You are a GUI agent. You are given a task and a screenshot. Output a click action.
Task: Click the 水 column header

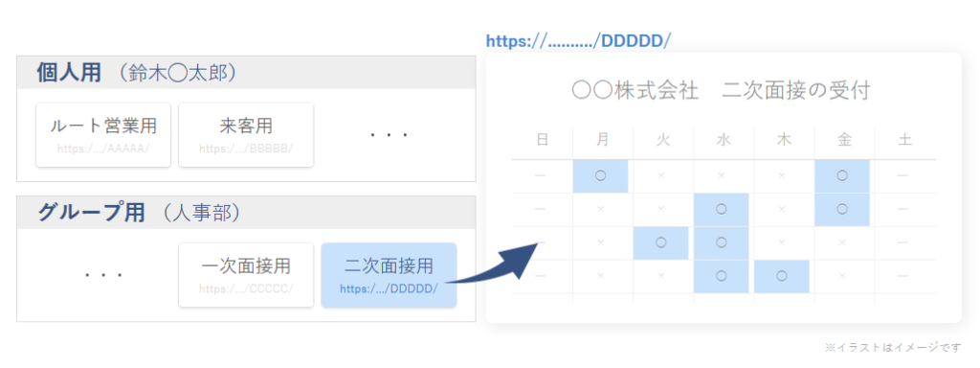click(723, 140)
